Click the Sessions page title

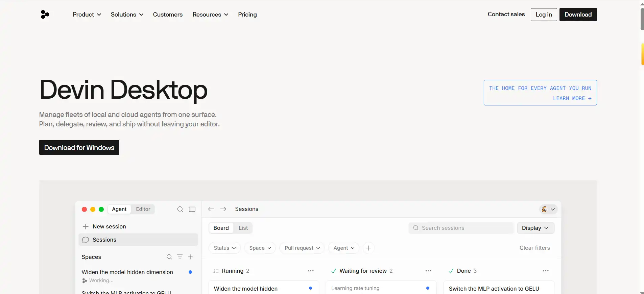click(246, 209)
